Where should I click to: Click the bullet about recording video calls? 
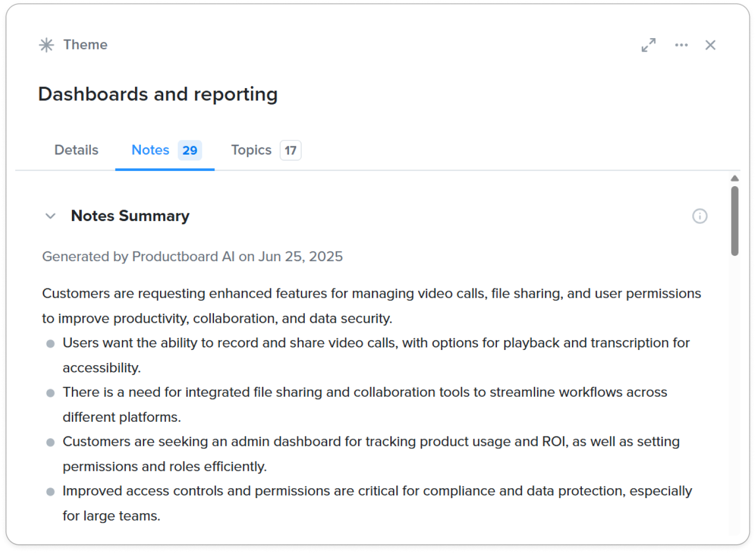376,343
